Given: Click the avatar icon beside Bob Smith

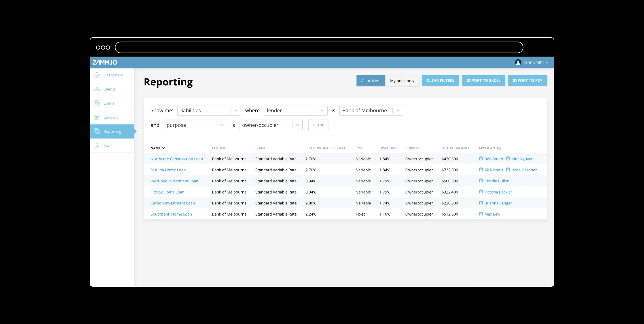Looking at the screenshot, I should (481, 159).
